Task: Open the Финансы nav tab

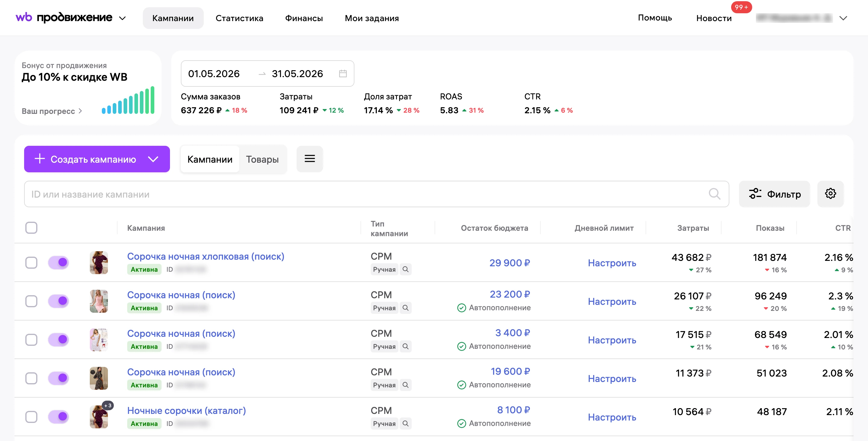Action: click(304, 18)
